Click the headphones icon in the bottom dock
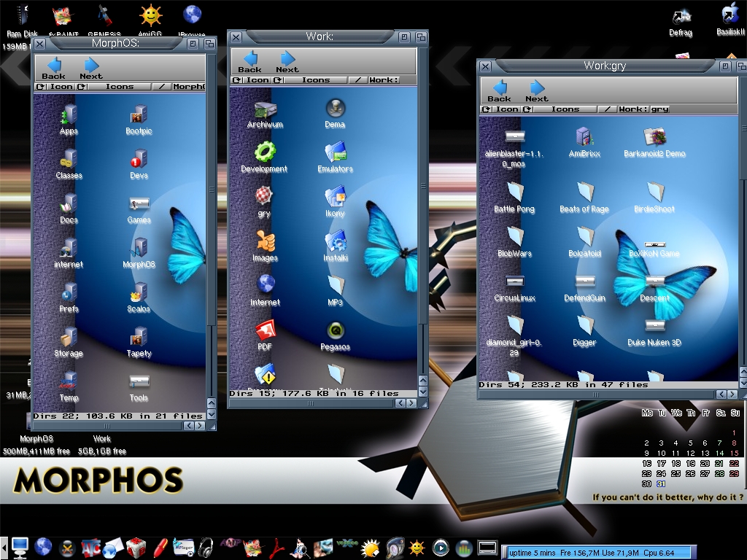 click(x=206, y=547)
